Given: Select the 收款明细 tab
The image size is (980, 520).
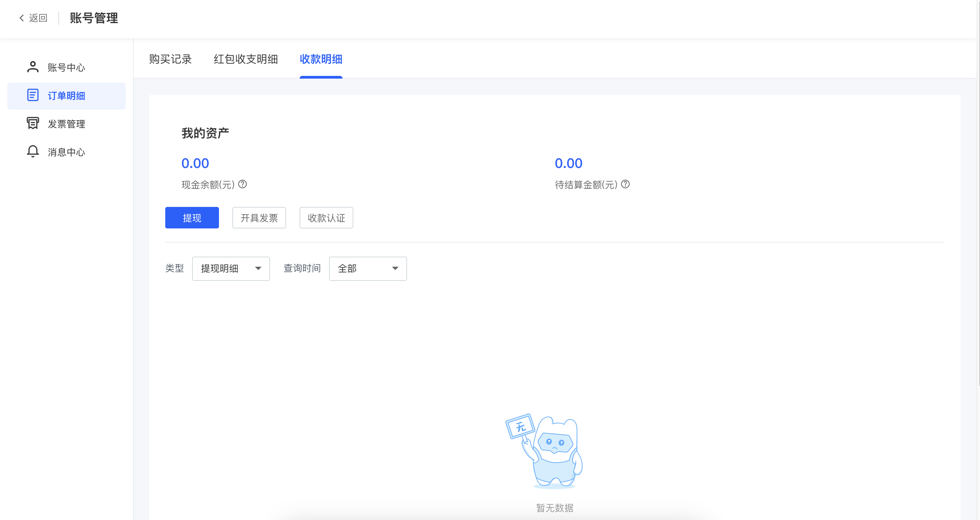Looking at the screenshot, I should (321, 59).
